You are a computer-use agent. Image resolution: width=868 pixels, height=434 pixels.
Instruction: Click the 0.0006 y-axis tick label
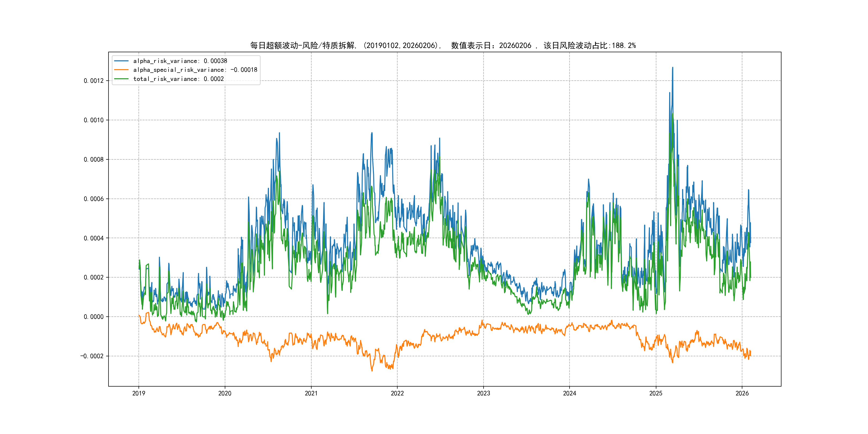94,199
